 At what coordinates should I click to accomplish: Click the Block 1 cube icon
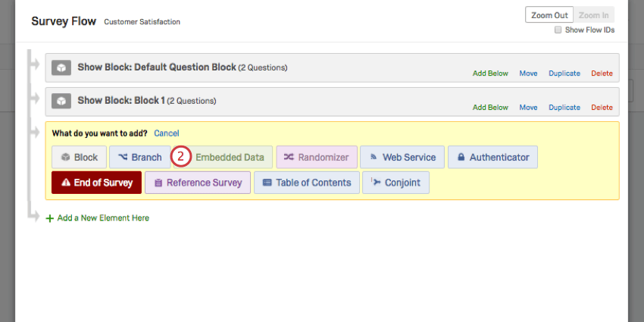(61, 101)
